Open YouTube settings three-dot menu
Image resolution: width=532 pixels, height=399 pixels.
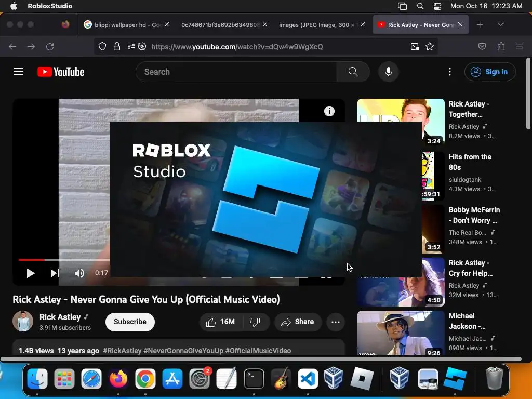click(449, 72)
